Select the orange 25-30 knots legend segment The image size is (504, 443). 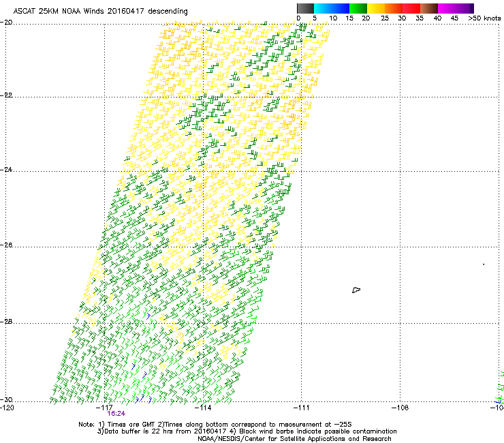click(394, 8)
